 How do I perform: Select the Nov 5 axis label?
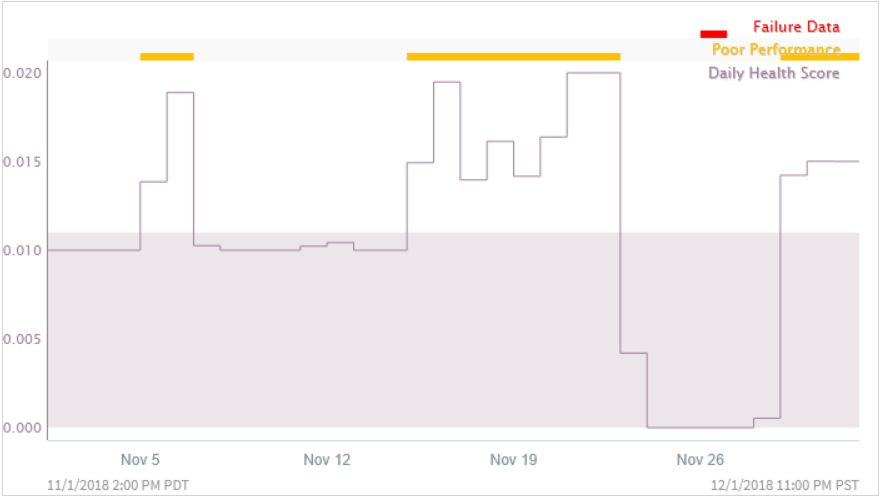click(140, 460)
